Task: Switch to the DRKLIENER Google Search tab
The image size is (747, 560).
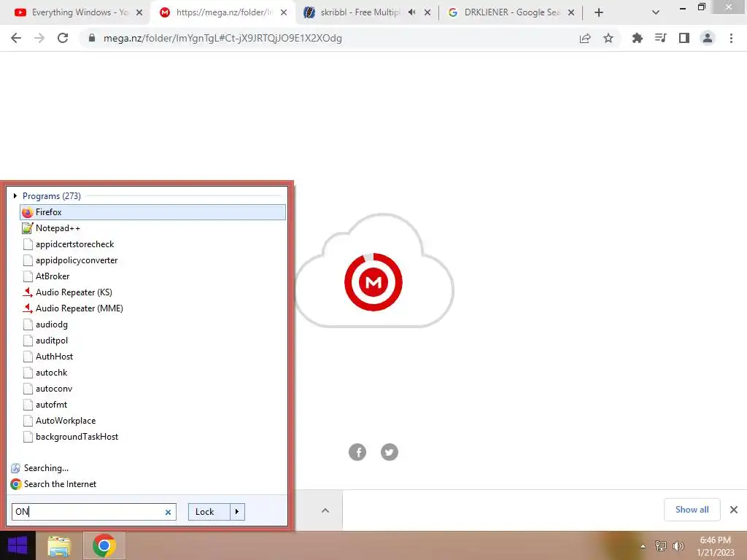Action: (512, 12)
